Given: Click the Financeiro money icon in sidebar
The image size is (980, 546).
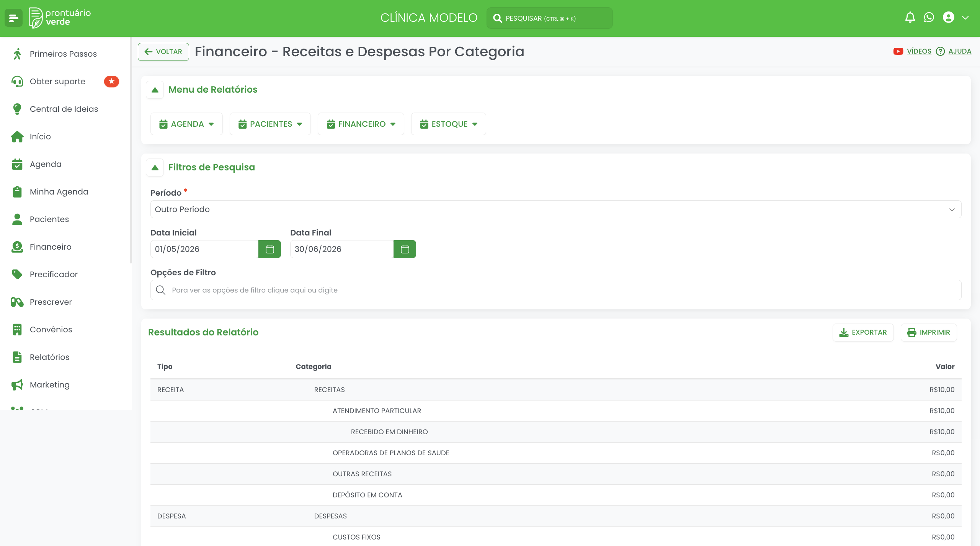Looking at the screenshot, I should (17, 247).
